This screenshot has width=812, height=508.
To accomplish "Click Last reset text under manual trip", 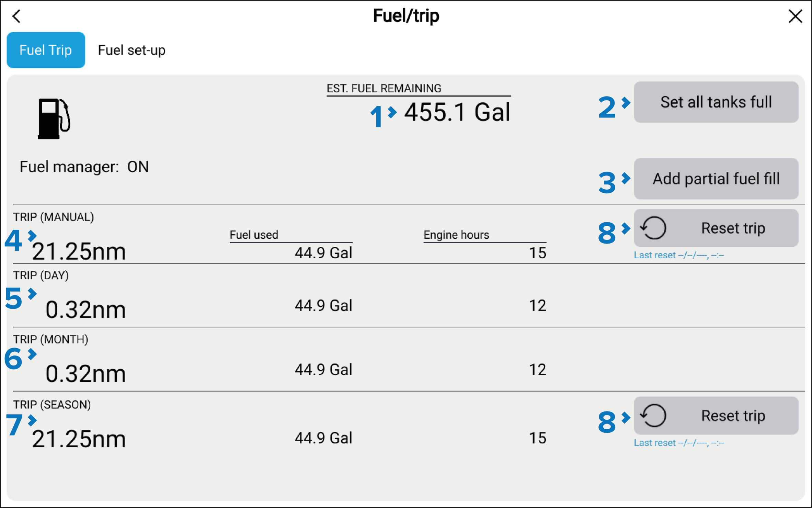I will click(x=678, y=255).
